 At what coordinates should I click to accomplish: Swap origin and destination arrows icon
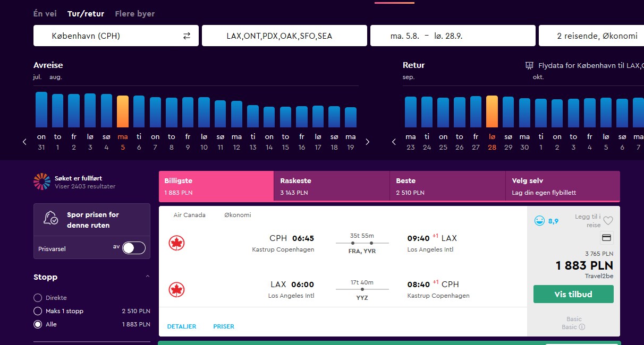tap(187, 36)
